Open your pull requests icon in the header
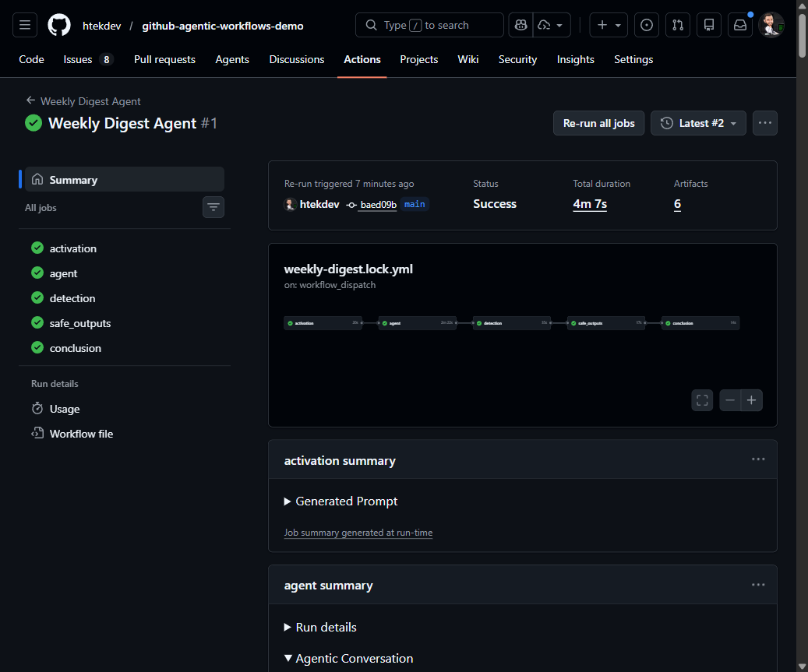This screenshot has width=808, height=672. 677,24
